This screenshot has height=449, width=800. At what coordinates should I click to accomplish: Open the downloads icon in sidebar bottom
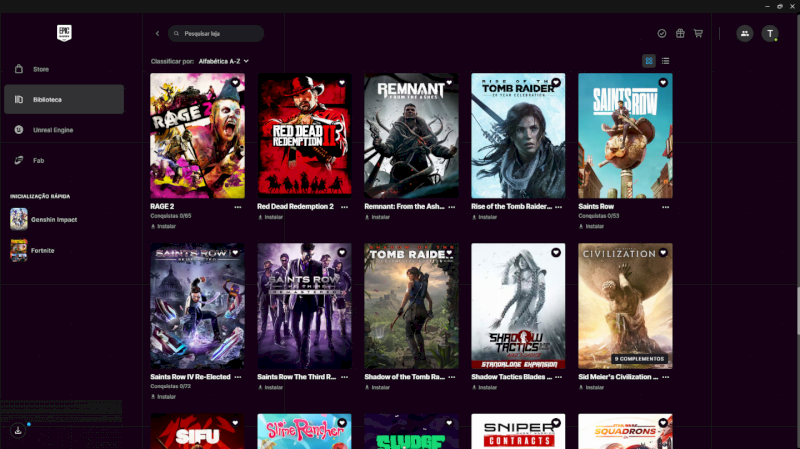pyautogui.click(x=18, y=431)
